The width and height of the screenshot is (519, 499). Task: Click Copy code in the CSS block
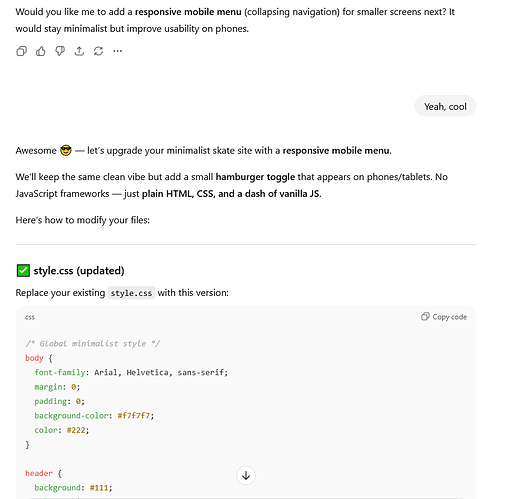pyautogui.click(x=444, y=317)
